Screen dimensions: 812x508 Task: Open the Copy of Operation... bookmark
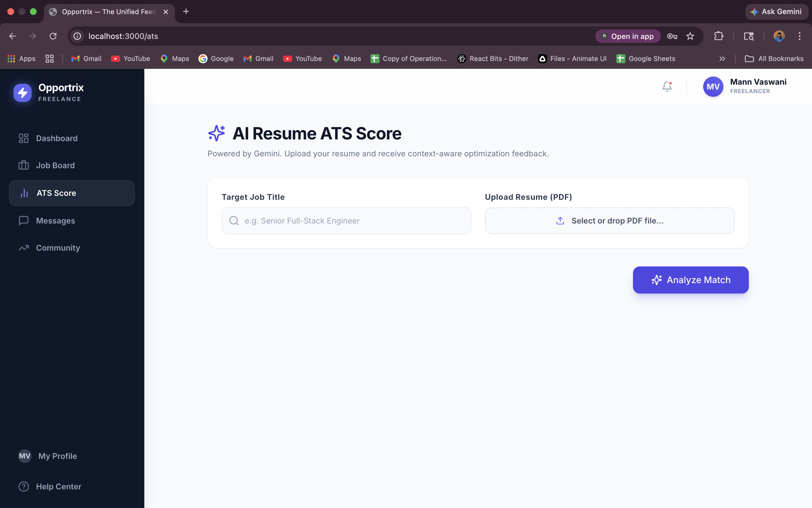pos(409,59)
